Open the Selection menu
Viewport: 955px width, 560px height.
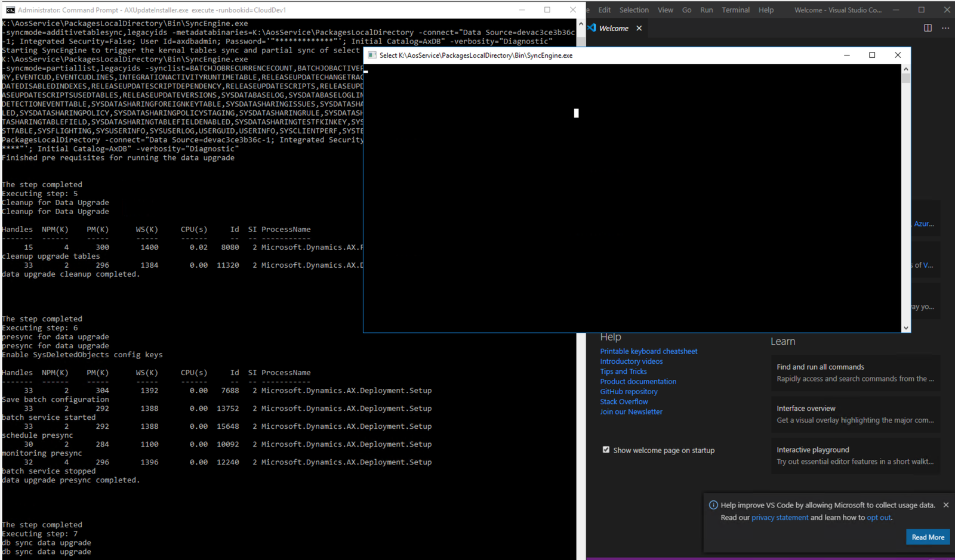634,10
